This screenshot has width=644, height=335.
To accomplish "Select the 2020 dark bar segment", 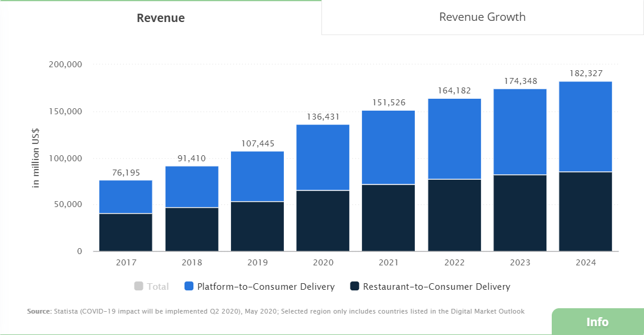I will (323, 221).
